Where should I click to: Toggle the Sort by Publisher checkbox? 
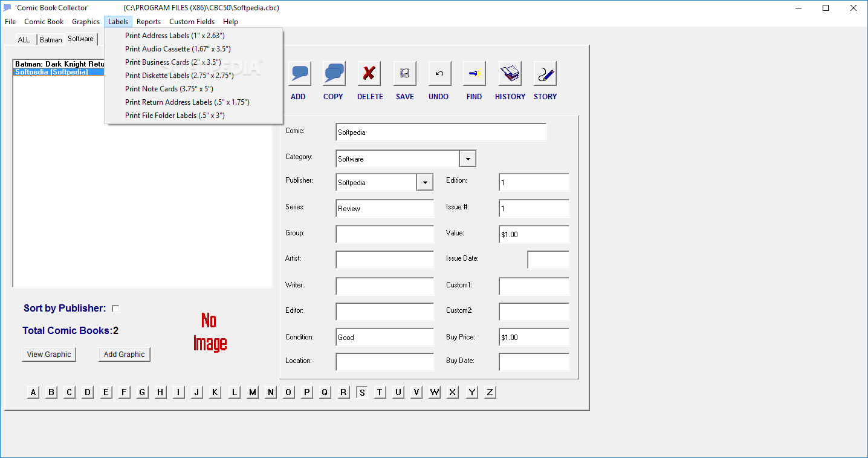[115, 309]
